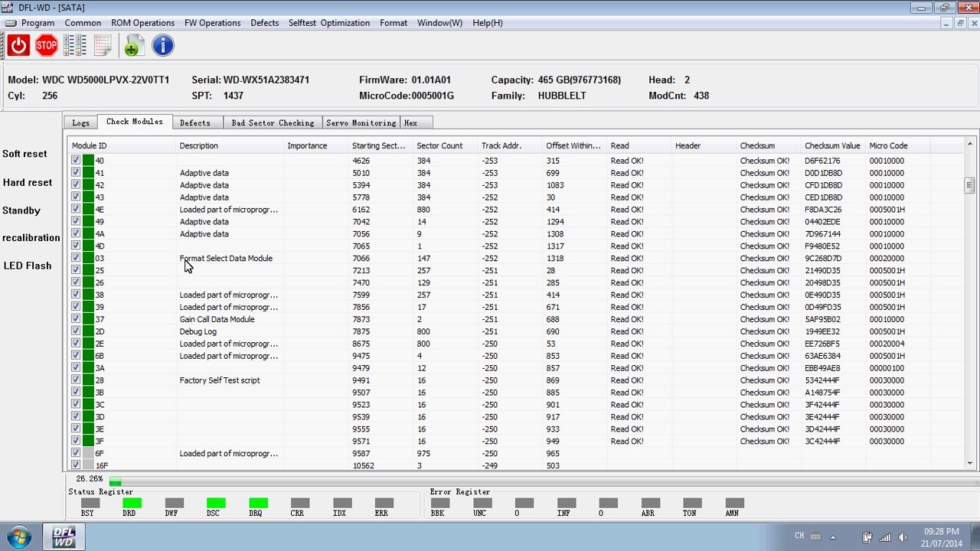Open the blue info toolbar icon
The width and height of the screenshot is (980, 551).
point(163,46)
